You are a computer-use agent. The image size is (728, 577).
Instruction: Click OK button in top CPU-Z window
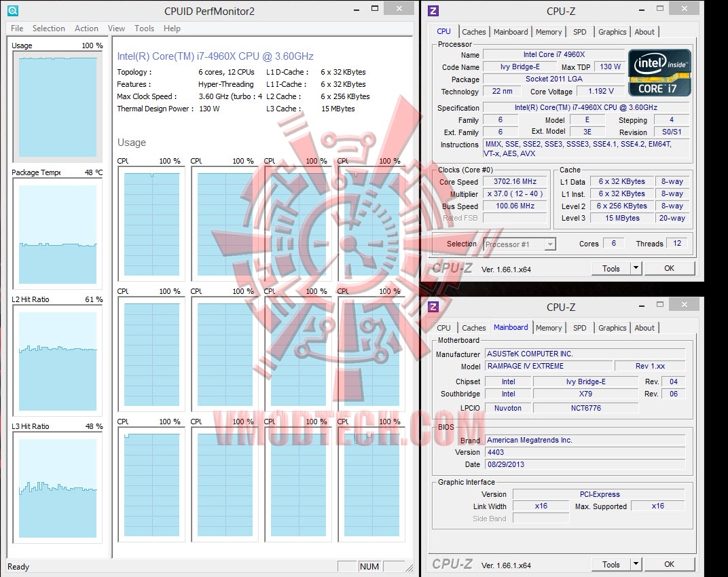click(669, 268)
